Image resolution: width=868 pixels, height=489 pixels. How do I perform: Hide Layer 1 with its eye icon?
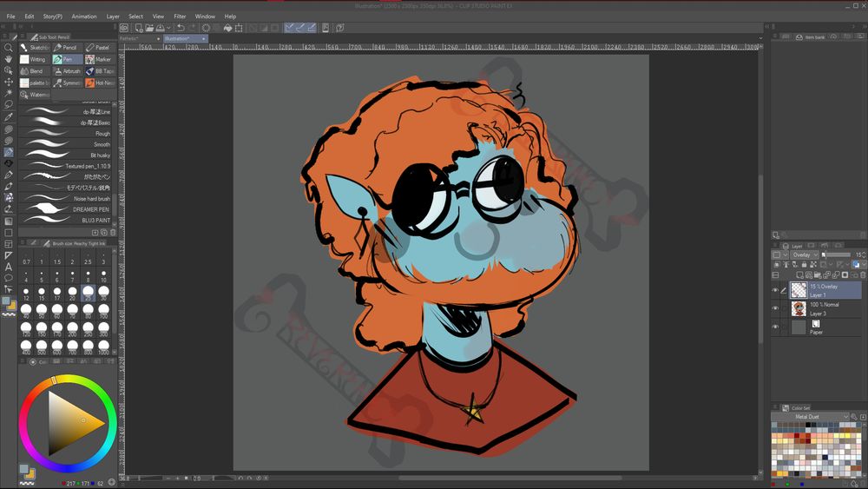pos(775,290)
